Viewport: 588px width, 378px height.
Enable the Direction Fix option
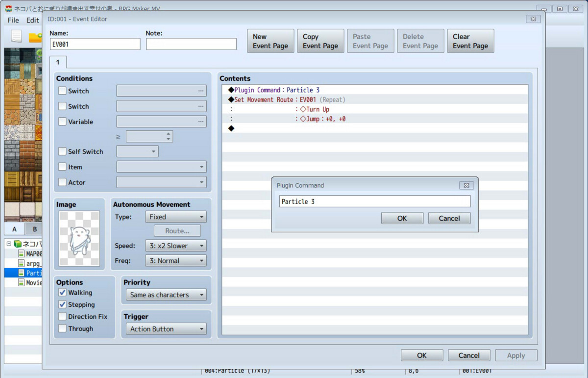62,316
